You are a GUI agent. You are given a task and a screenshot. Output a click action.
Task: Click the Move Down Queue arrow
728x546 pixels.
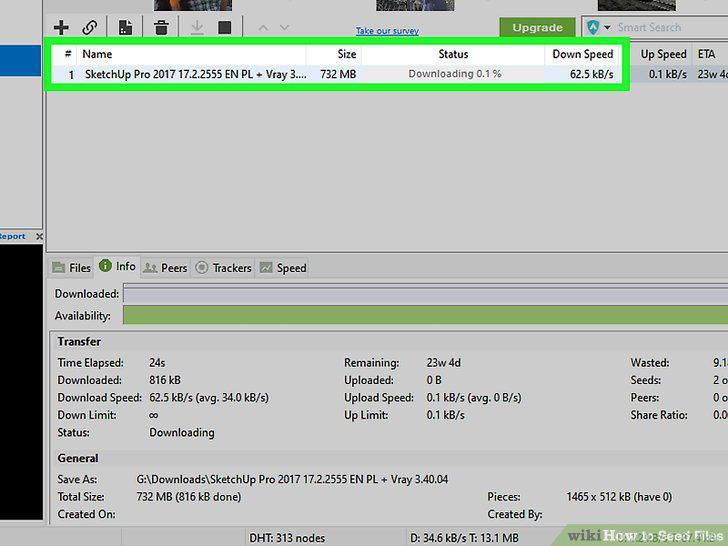pos(285,28)
